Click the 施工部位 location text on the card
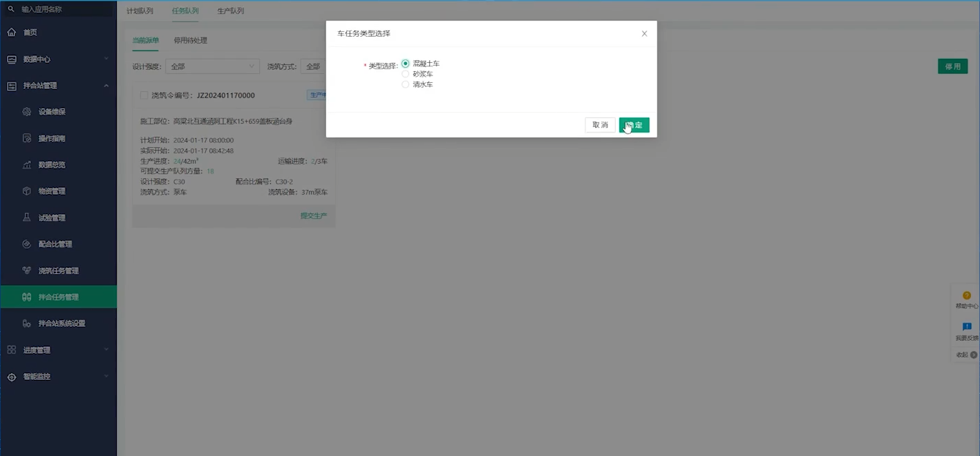The height and width of the screenshot is (456, 980). 216,122
